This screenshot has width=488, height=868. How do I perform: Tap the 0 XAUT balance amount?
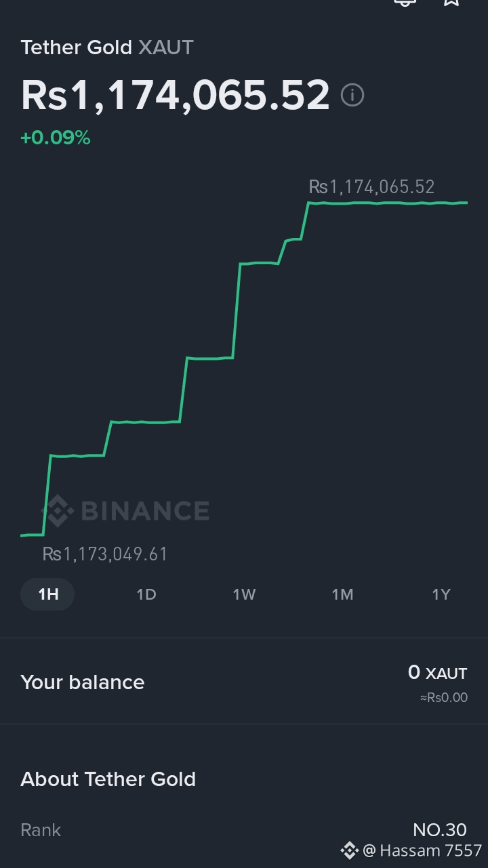(438, 673)
